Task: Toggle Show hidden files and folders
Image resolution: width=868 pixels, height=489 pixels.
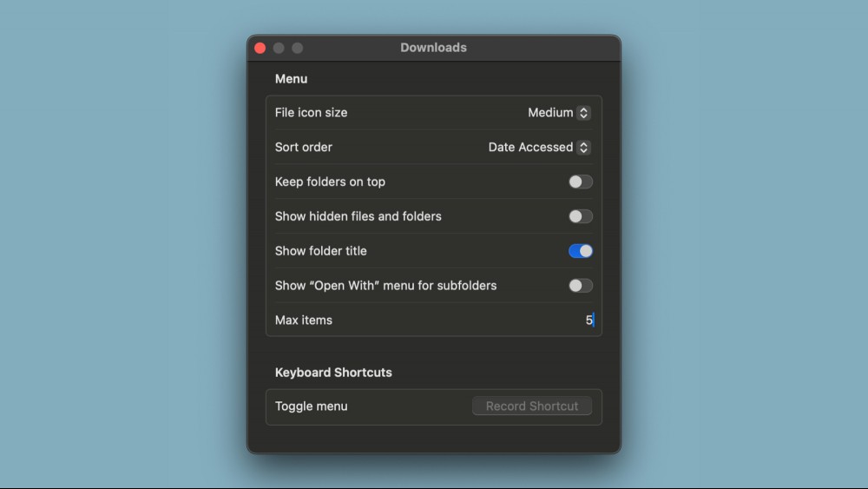Action: tap(580, 216)
